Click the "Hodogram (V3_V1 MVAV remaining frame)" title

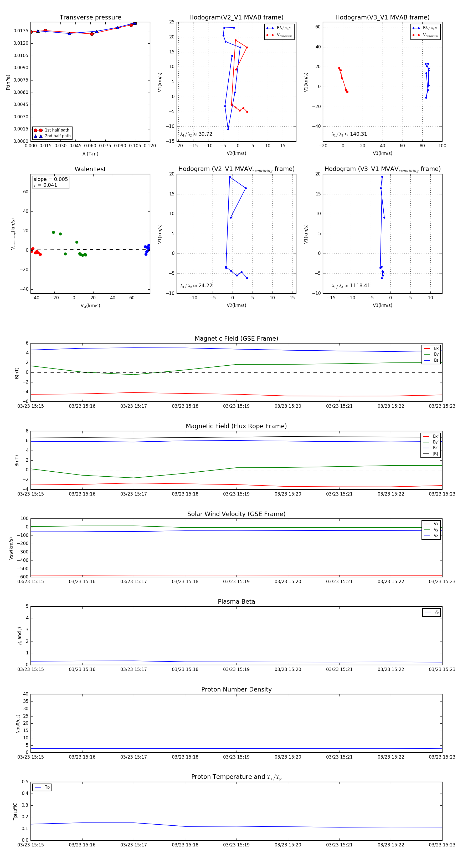pyautogui.click(x=382, y=169)
